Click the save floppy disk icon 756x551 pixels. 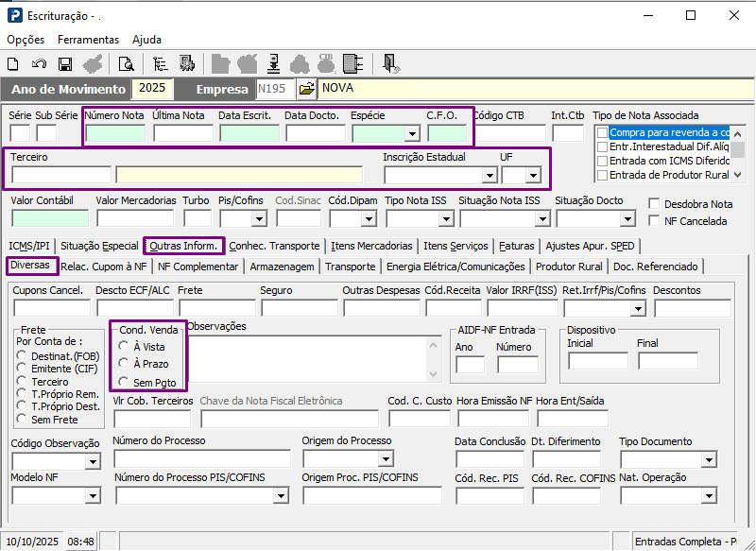click(x=65, y=64)
